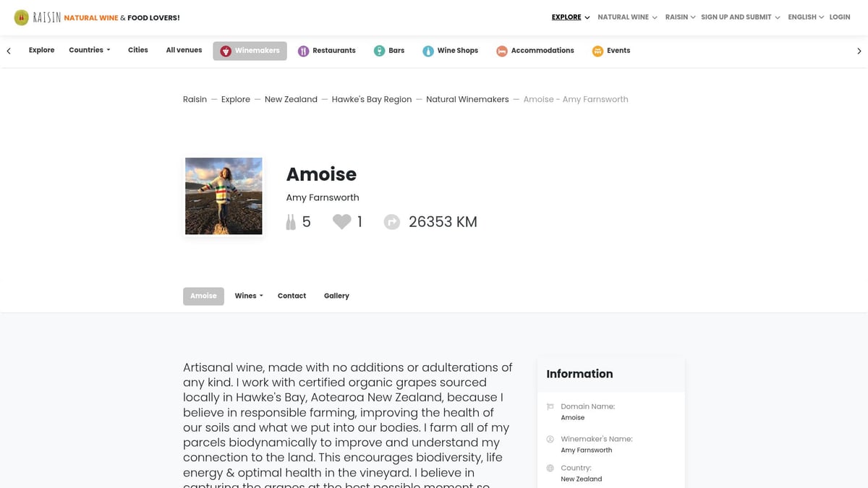
Task: Open the Countries dropdown
Action: tap(88, 49)
